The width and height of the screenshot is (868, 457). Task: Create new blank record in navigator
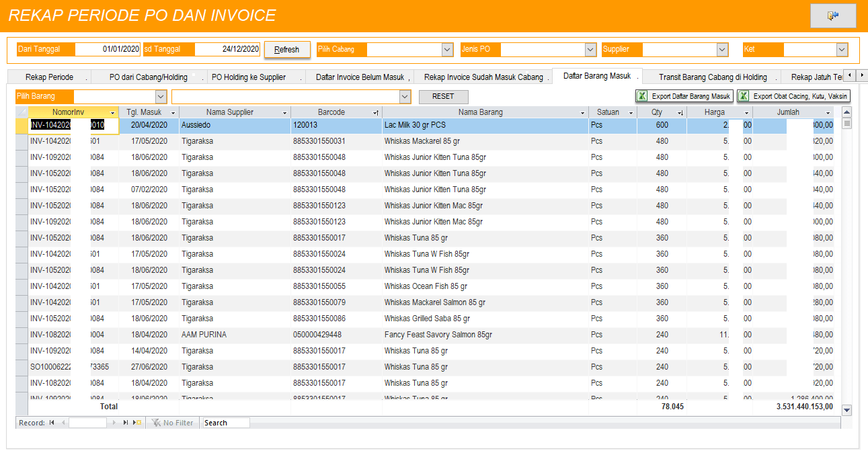click(x=136, y=423)
